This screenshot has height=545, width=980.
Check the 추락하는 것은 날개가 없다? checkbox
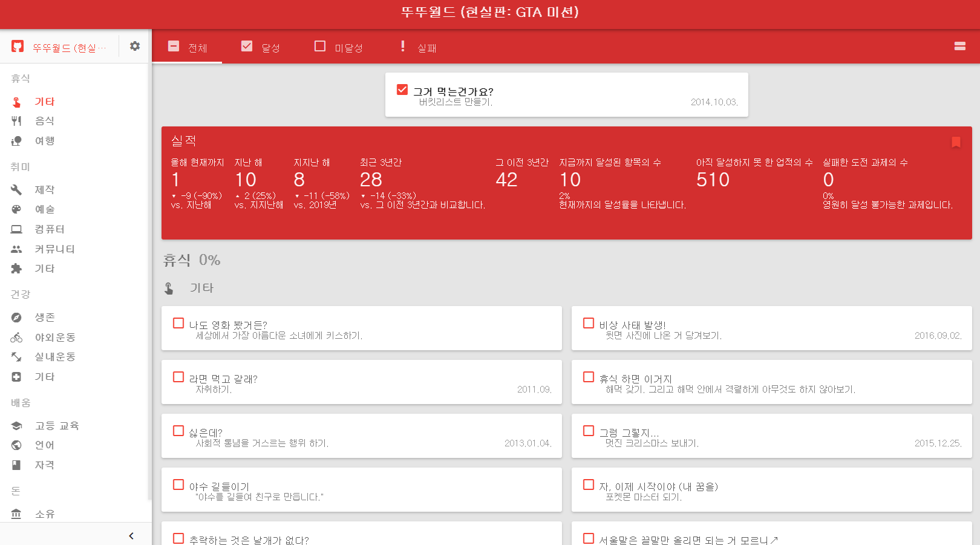coord(178,538)
